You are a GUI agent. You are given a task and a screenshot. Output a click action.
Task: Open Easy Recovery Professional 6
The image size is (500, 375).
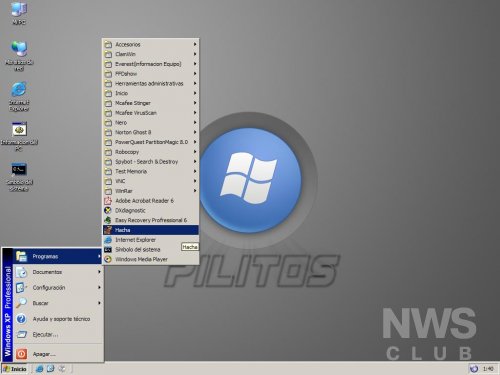tap(151, 220)
